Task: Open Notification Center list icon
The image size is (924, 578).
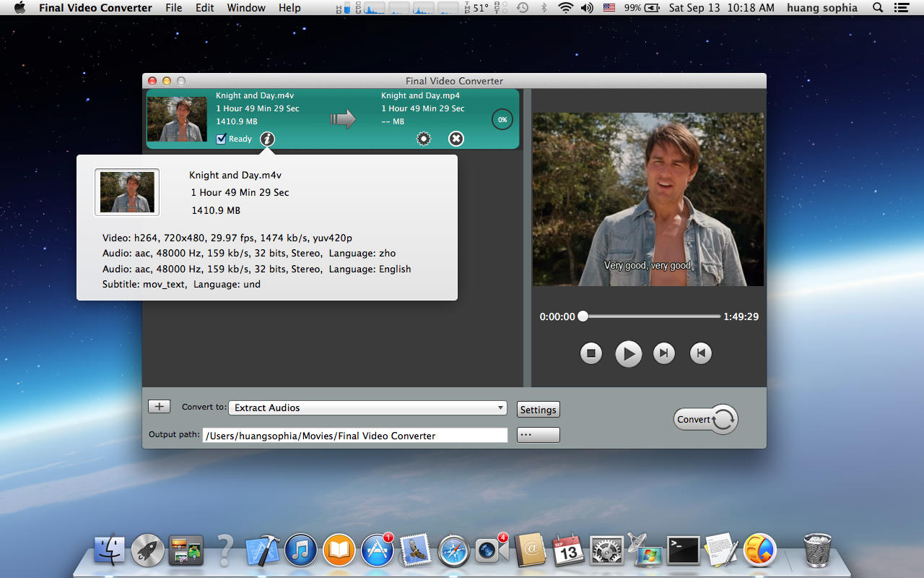Action: pyautogui.click(x=900, y=8)
